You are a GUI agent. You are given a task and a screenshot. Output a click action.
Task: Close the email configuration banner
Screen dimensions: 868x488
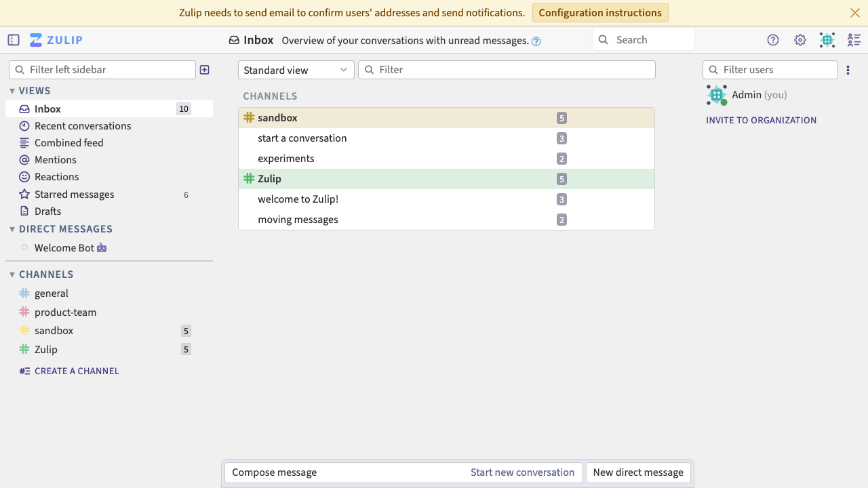[855, 13]
